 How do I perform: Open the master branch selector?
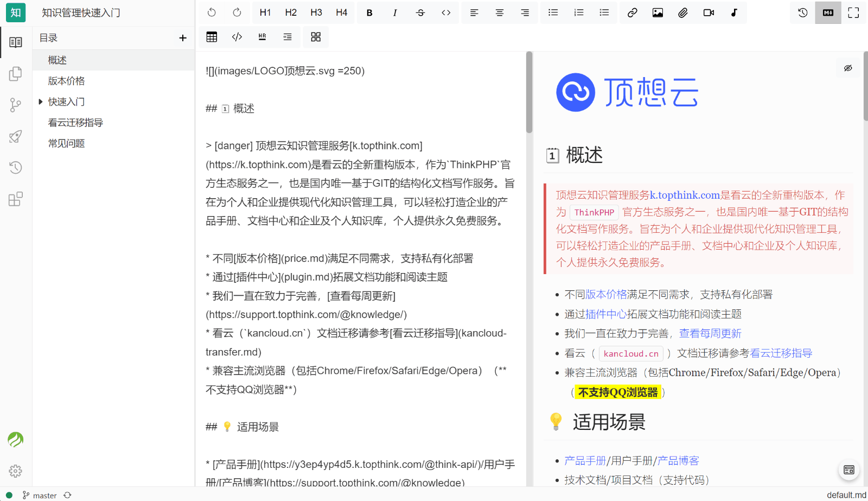coord(44,494)
